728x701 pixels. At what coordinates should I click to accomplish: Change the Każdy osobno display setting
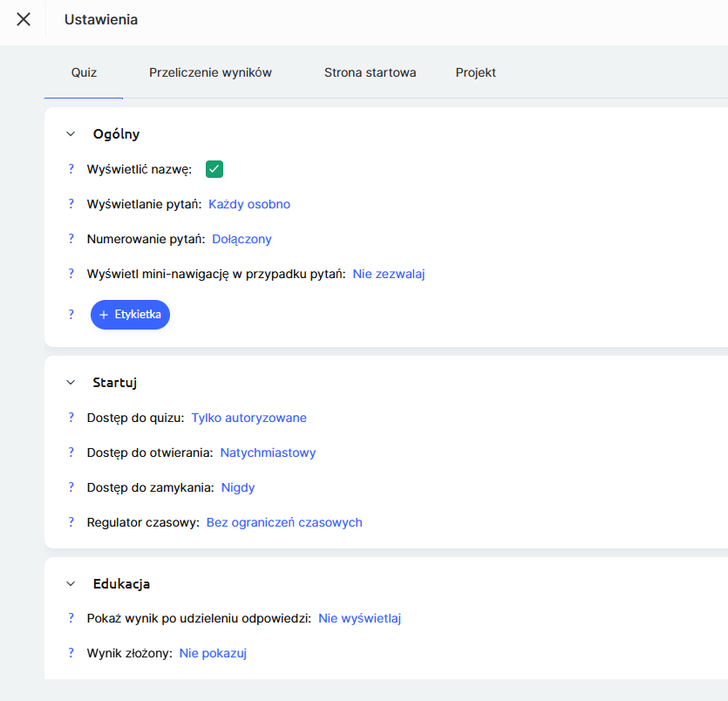point(249,204)
